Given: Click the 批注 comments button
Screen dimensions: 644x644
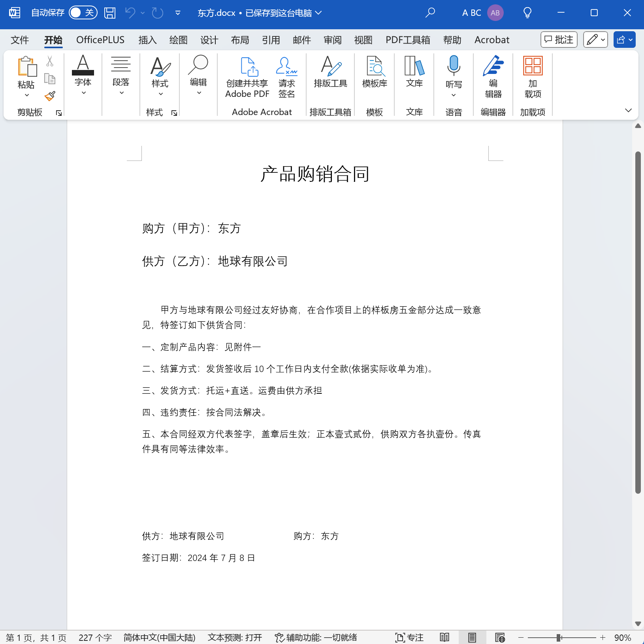Looking at the screenshot, I should click(x=559, y=39).
